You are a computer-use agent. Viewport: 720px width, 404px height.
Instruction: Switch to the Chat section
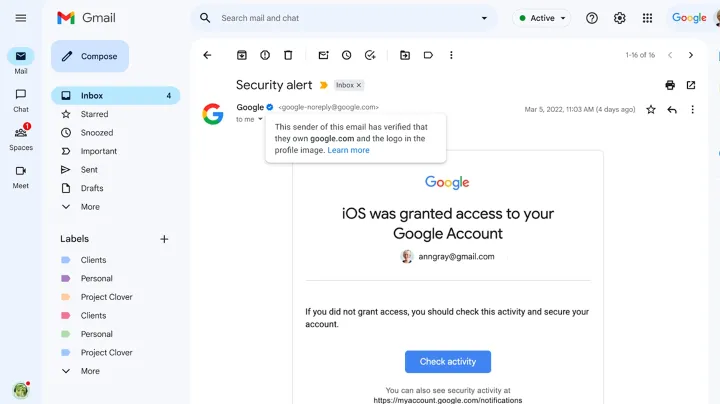pos(21,101)
